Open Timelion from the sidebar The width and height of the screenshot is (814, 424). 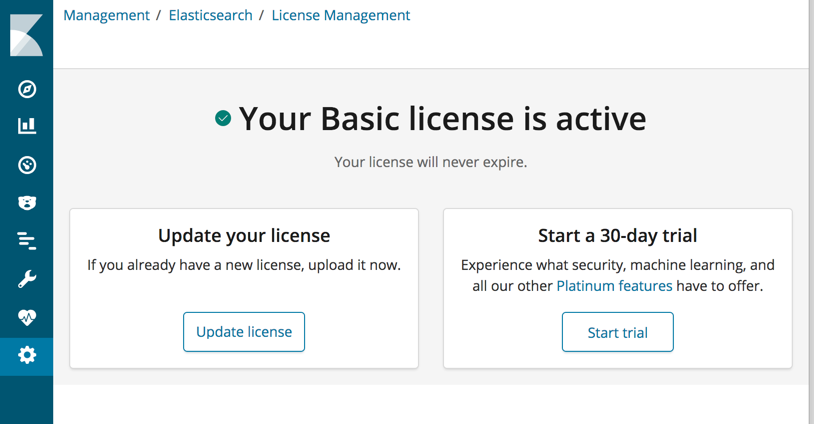click(27, 203)
